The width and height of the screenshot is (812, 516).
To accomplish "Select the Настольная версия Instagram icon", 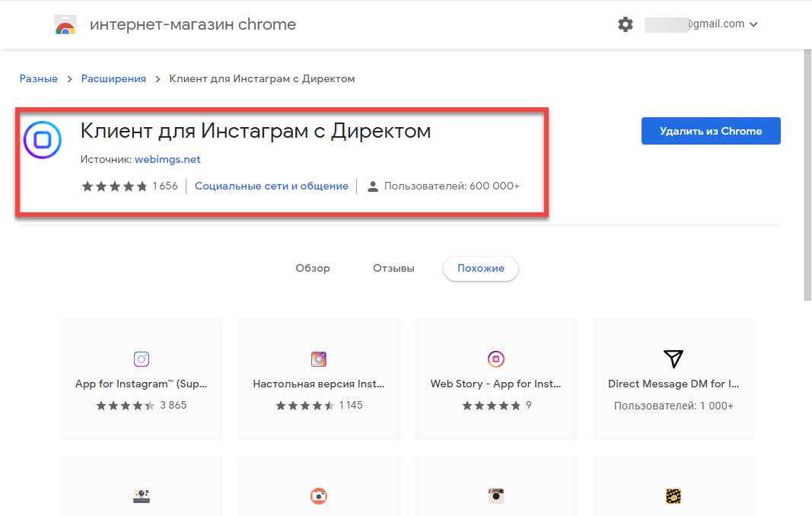I will coord(318,359).
